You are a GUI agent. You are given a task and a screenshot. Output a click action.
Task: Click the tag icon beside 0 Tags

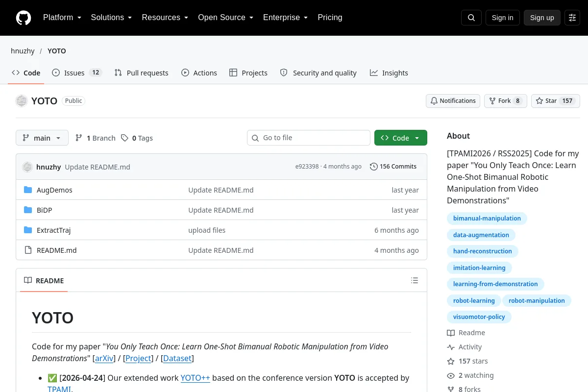click(125, 138)
